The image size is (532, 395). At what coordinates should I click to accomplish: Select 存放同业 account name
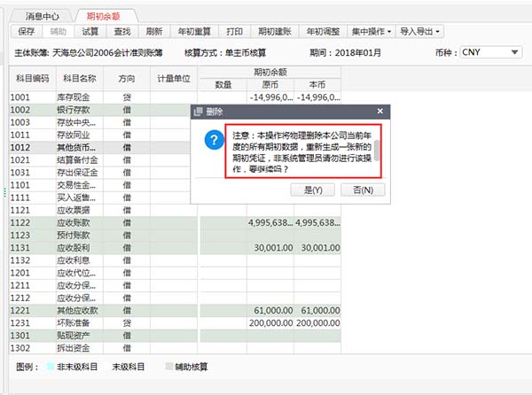[x=74, y=135]
